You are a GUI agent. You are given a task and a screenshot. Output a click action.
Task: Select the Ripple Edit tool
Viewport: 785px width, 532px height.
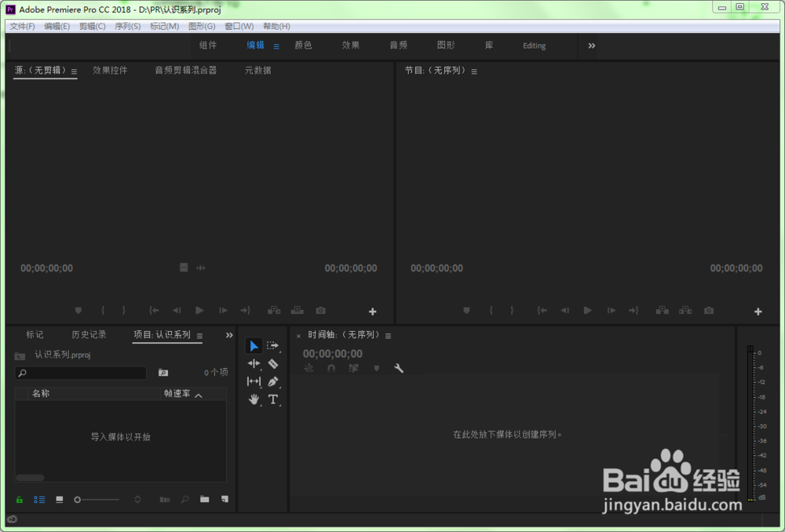[254, 364]
